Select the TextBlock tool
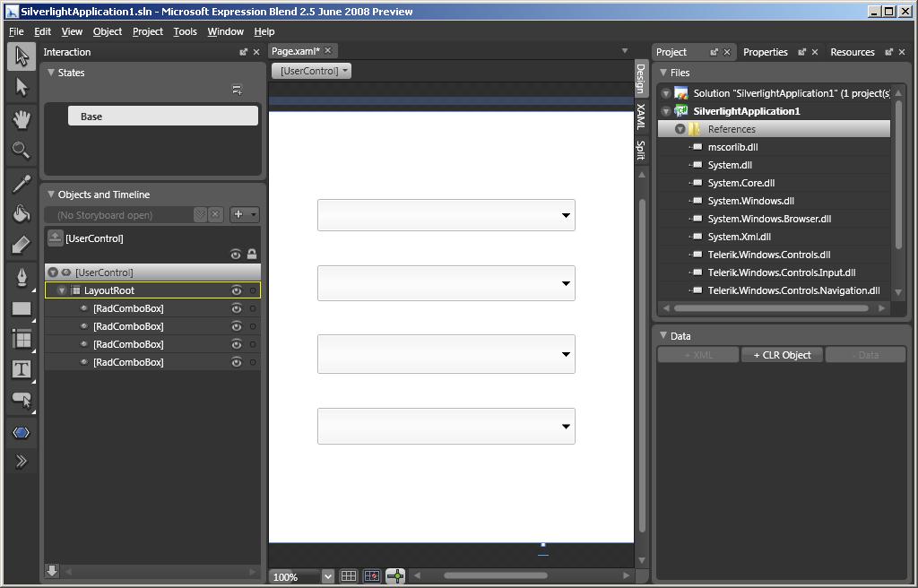The height and width of the screenshot is (588, 918). coord(22,369)
